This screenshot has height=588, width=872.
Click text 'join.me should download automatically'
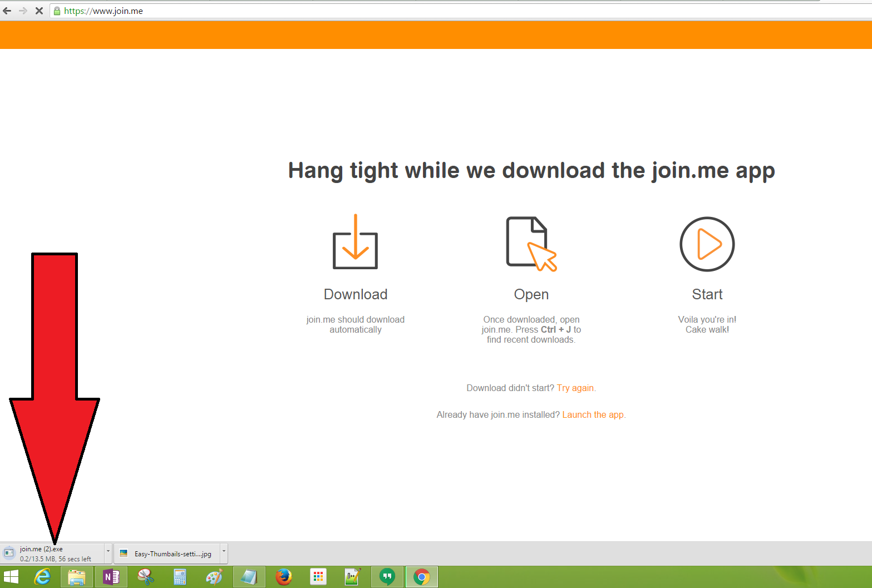(x=356, y=324)
